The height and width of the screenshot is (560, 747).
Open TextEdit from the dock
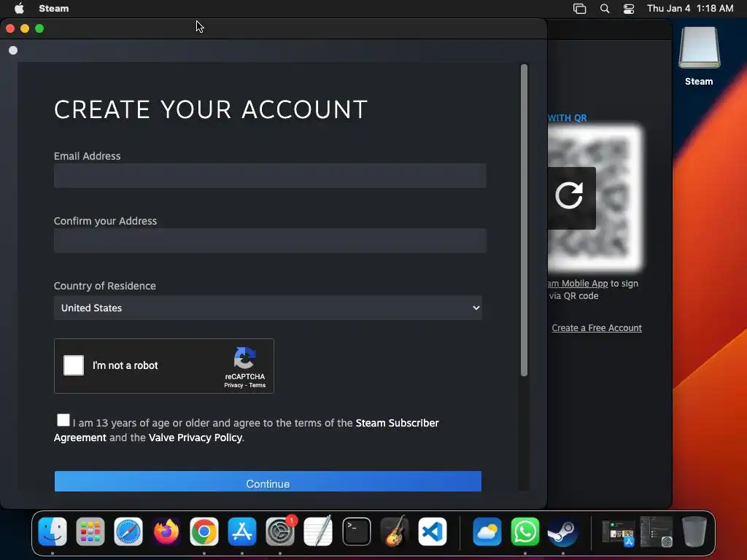click(318, 532)
